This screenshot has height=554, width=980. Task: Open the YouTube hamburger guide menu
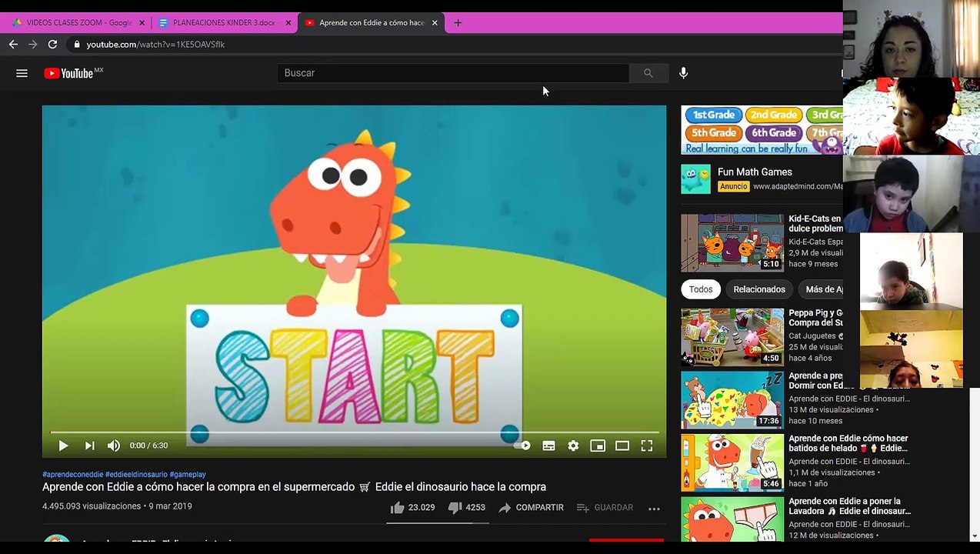pos(22,73)
